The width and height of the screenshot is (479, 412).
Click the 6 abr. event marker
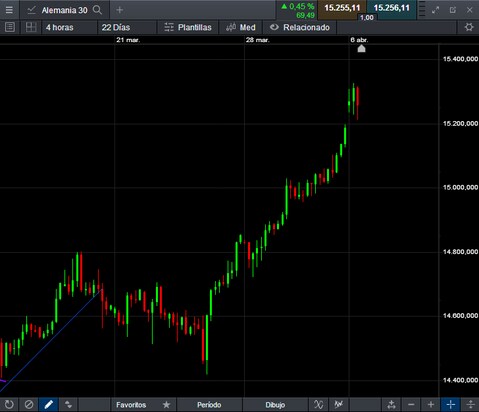coord(361,49)
